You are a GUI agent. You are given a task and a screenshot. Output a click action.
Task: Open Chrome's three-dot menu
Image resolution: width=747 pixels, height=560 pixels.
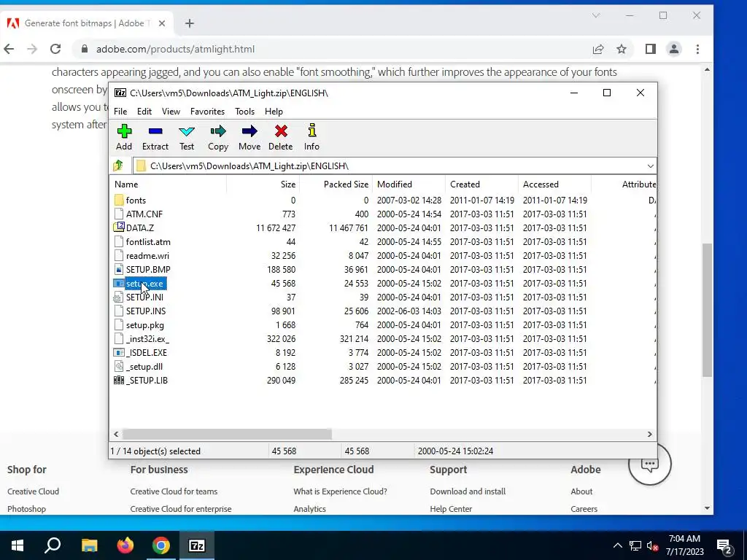click(697, 49)
